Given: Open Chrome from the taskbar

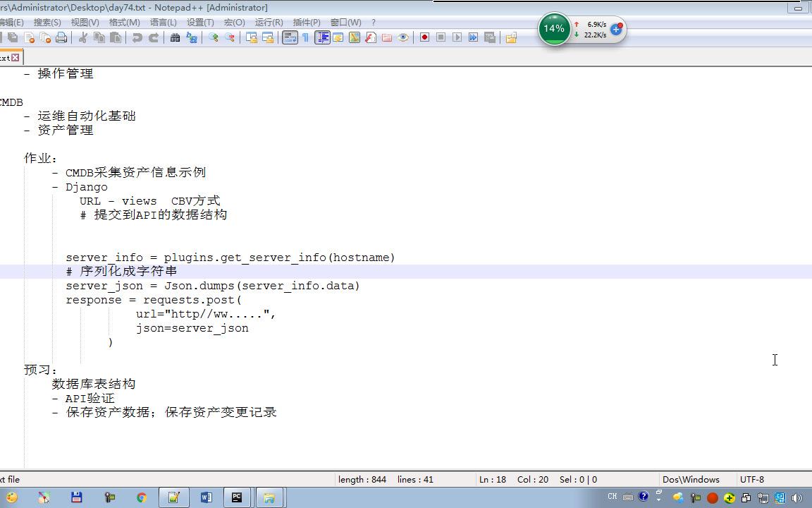Looking at the screenshot, I should [140, 497].
